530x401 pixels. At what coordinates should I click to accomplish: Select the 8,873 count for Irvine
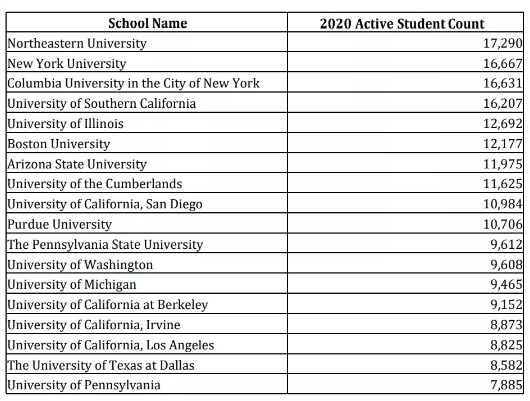point(506,325)
